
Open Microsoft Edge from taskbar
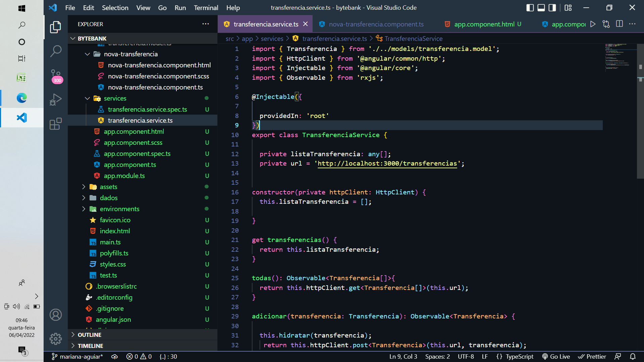tap(22, 98)
